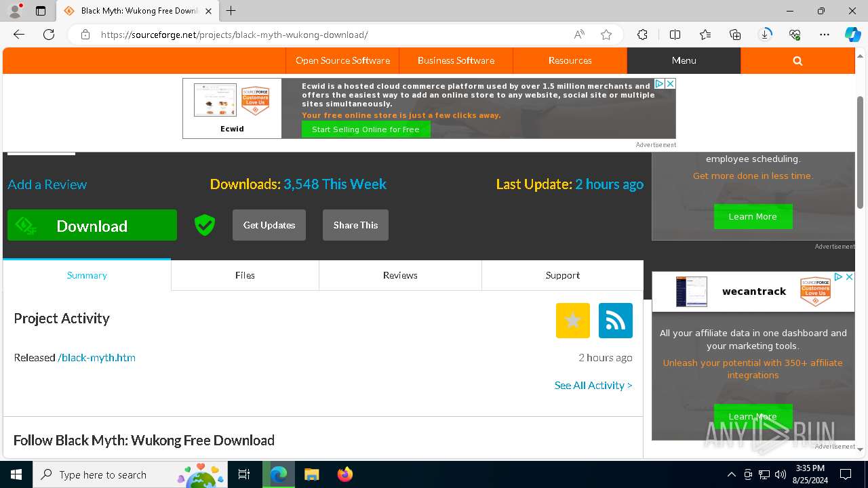Close the Black Myth Wukong tab
Screen dimensions: 868x488
pos(208,11)
